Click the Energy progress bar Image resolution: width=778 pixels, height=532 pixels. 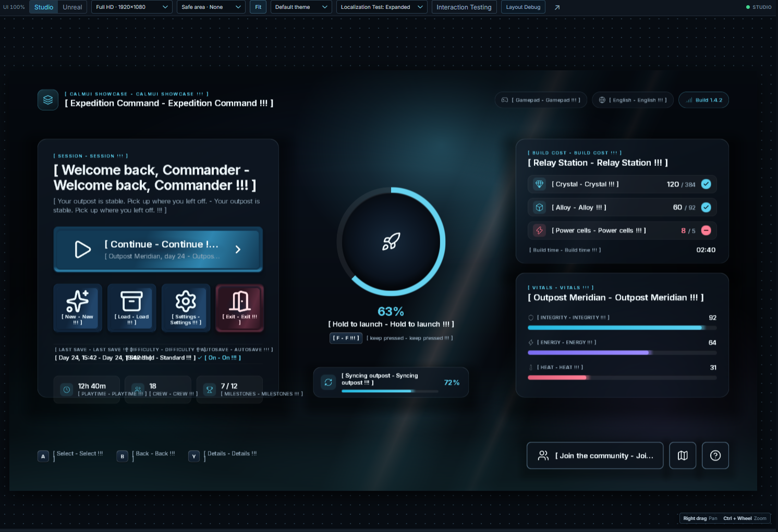622,353
